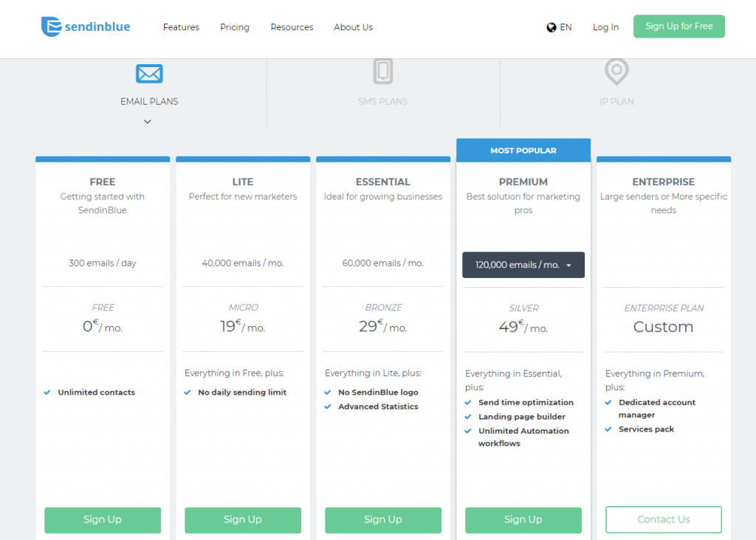Screen dimensions: 756x540
Task: Sign up for the Premium plan
Action: pyautogui.click(x=523, y=520)
